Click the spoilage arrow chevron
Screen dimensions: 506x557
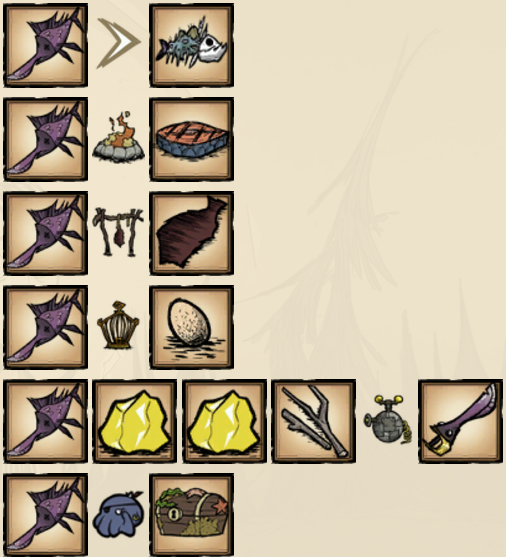[119, 43]
